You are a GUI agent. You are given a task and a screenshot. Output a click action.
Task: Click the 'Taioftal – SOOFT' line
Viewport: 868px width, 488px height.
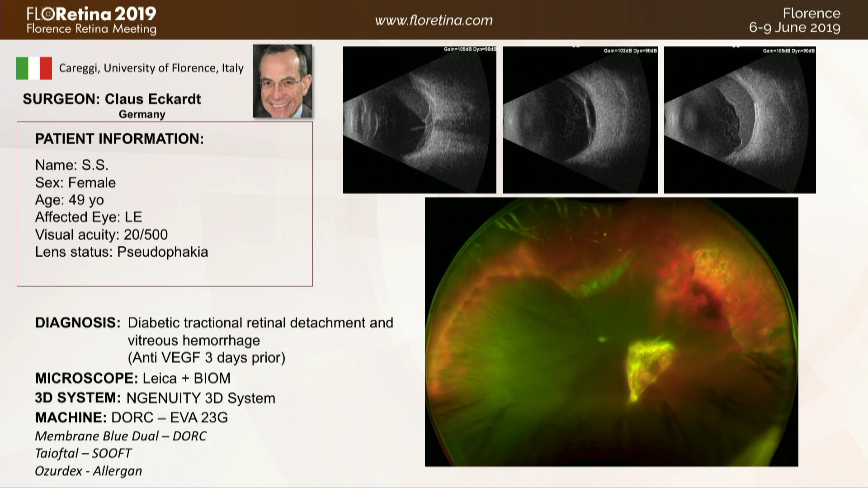(83, 453)
